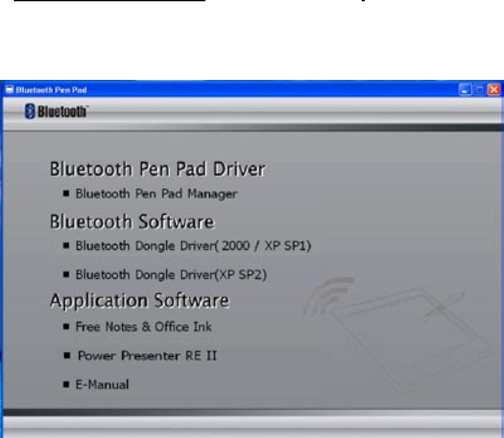The height and width of the screenshot is (438, 504).
Task: Click the Bluetooth logo in header
Action: (x=57, y=111)
